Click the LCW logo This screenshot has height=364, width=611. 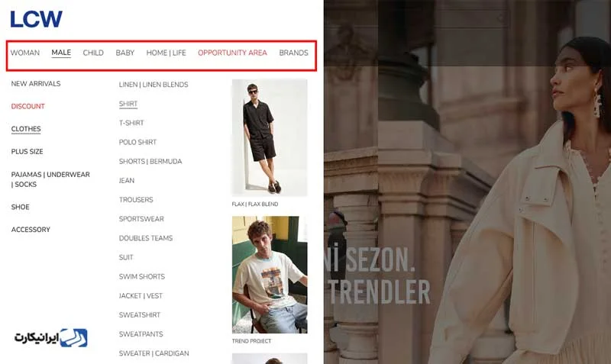click(x=36, y=19)
